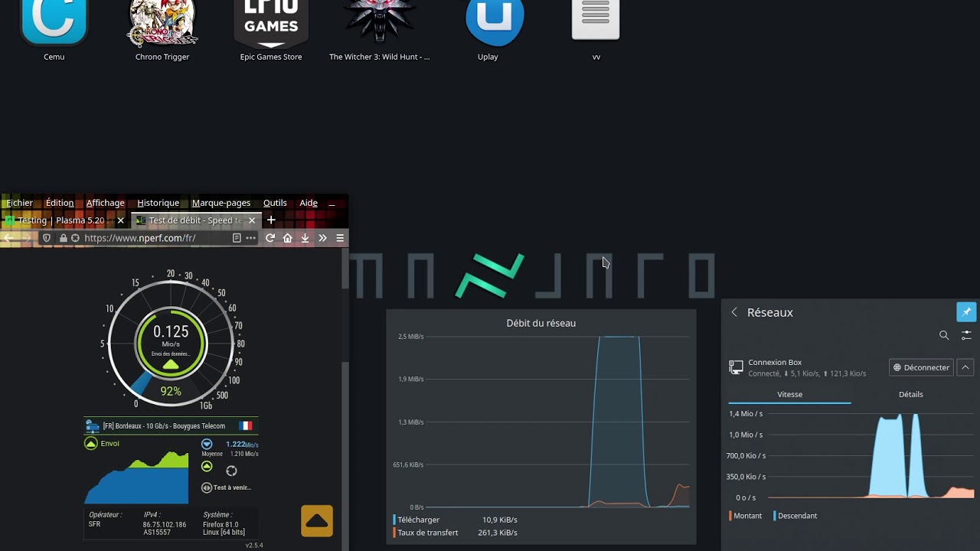Image resolution: width=980 pixels, height=551 pixels.
Task: Open Firefox Fichier menu
Action: pos(20,203)
